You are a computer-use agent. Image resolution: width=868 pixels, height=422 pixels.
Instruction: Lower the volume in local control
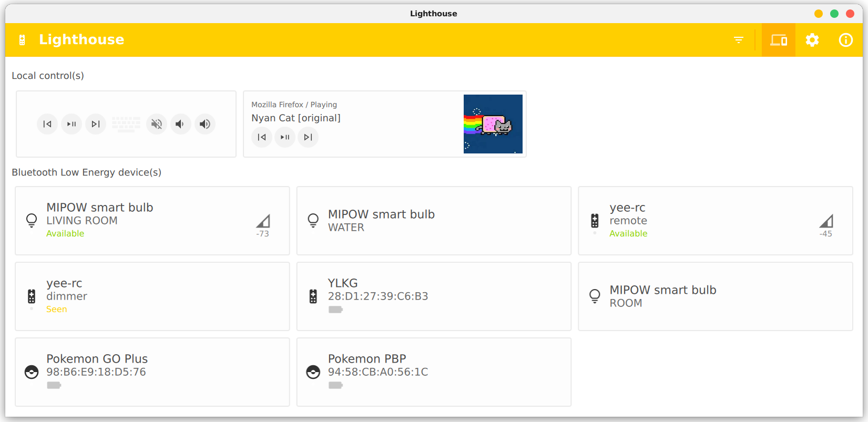[x=181, y=124]
